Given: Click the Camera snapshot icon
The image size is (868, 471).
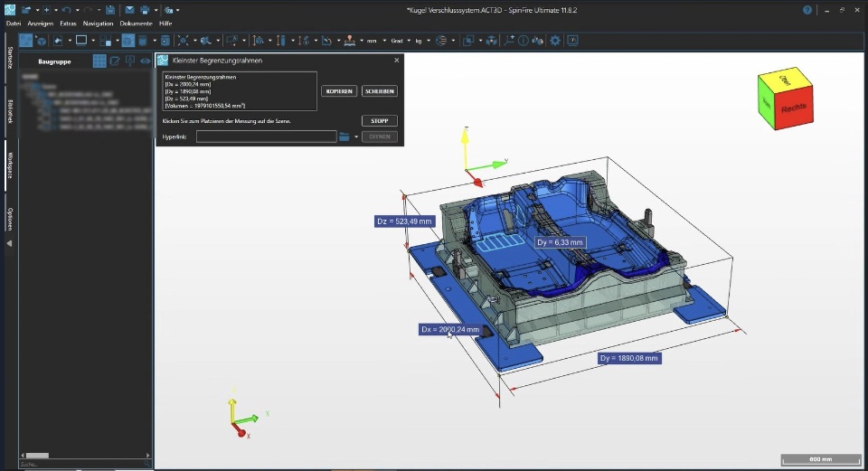Looking at the screenshot, I should click(169, 10).
